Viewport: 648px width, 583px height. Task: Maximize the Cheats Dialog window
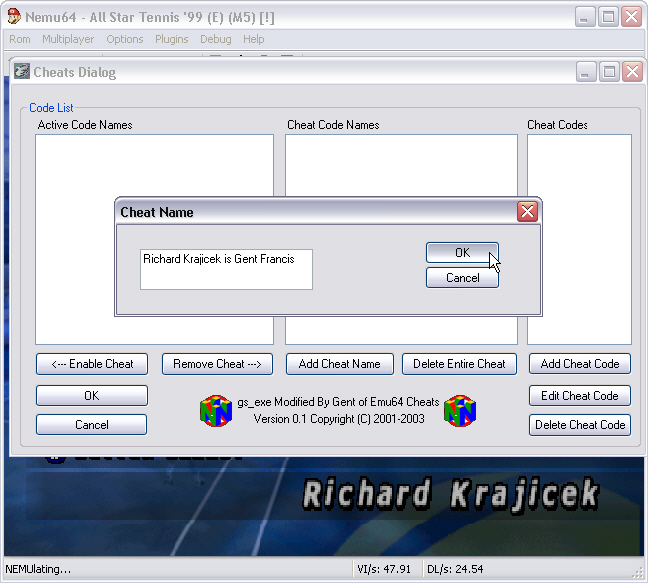(609, 72)
